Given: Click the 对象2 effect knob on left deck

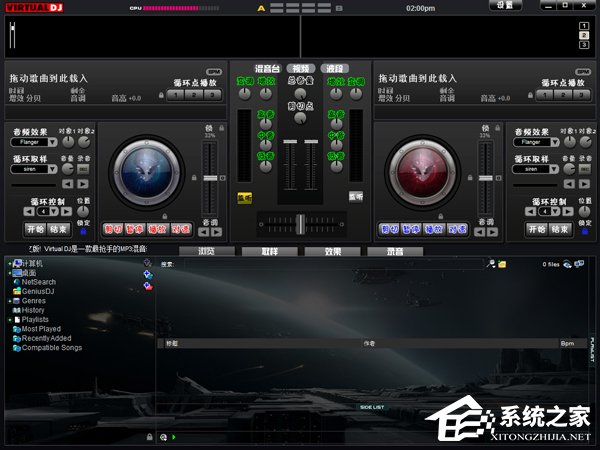Looking at the screenshot, I should click(84, 142).
